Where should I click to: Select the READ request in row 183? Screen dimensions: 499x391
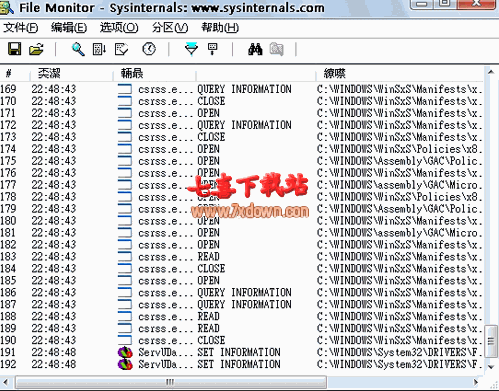click(208, 257)
